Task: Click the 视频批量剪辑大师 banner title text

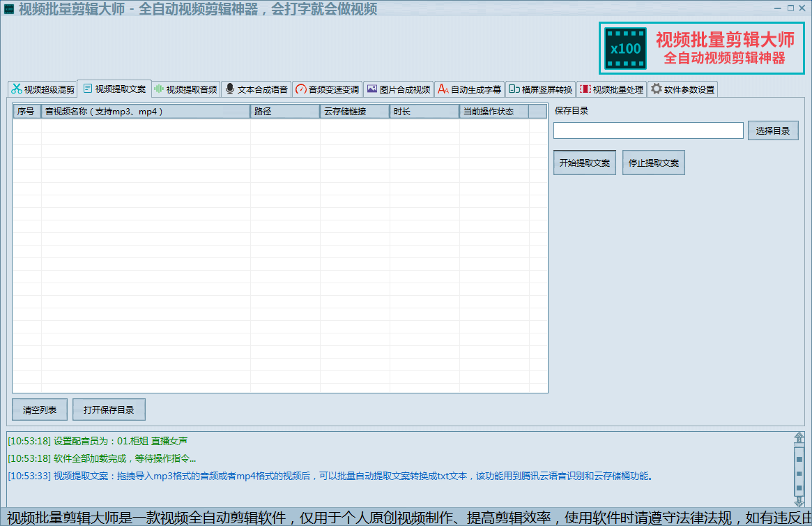Action: click(725, 39)
